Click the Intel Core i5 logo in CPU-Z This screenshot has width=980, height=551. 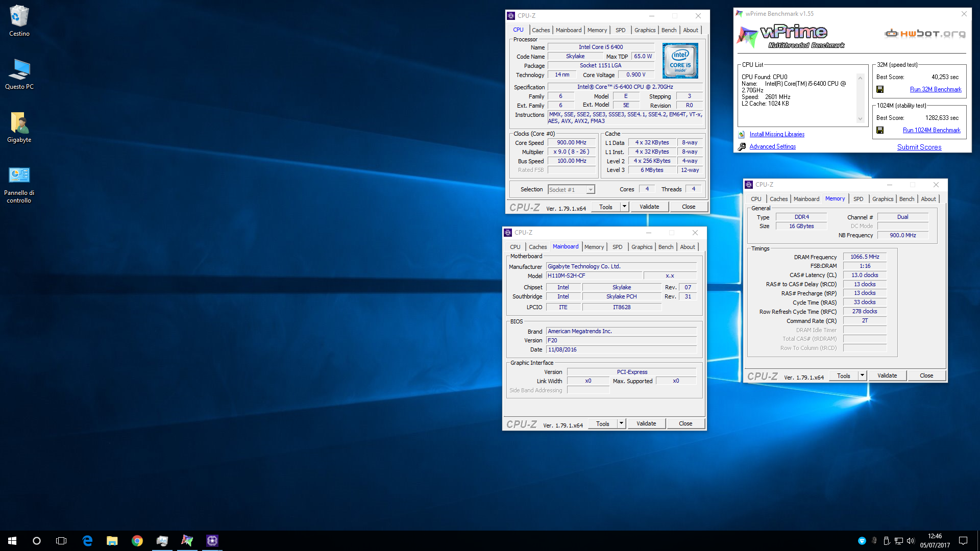tap(680, 61)
